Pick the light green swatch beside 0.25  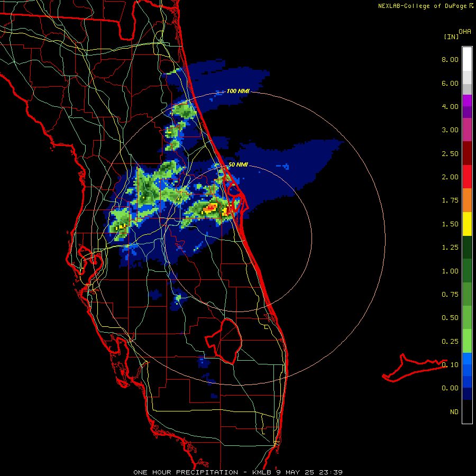tap(467, 341)
